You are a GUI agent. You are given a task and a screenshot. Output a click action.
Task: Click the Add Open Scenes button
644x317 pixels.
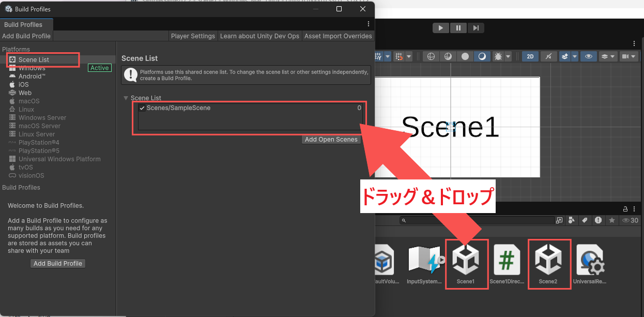331,139
